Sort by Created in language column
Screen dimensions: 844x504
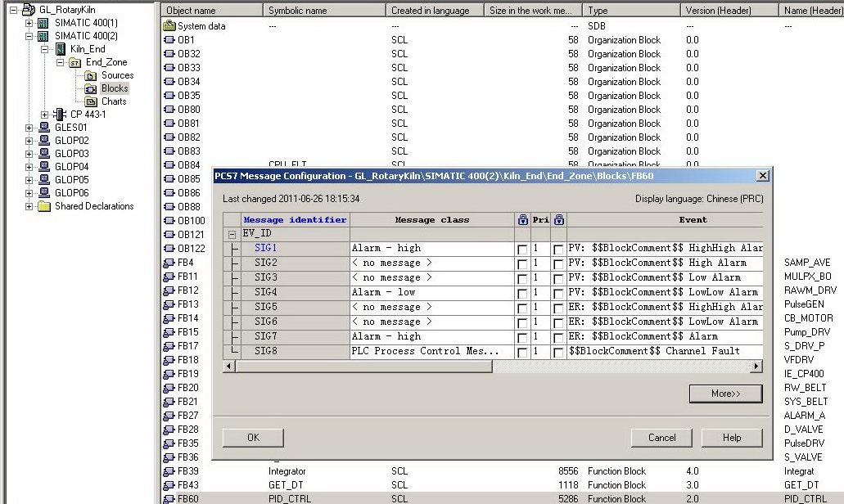(x=435, y=10)
